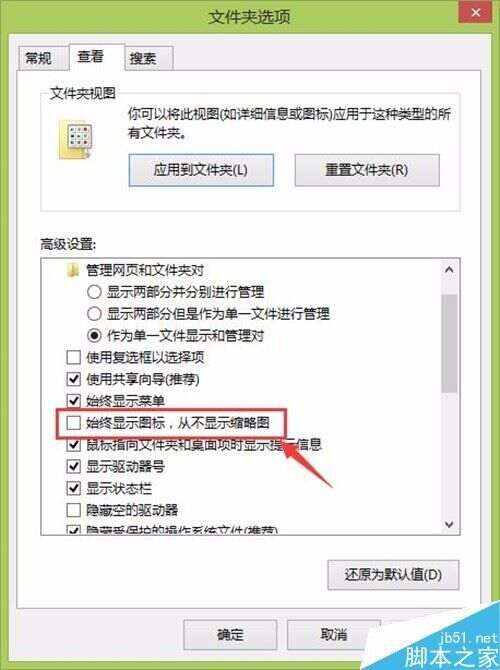Confirm with the 确定 button
The image size is (500, 670).
click(230, 635)
